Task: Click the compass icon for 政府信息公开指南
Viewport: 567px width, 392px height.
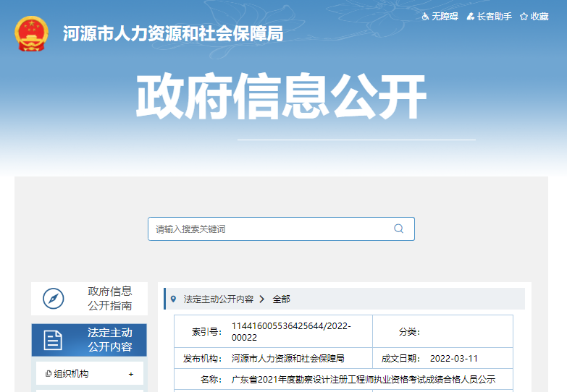Action: tap(53, 299)
